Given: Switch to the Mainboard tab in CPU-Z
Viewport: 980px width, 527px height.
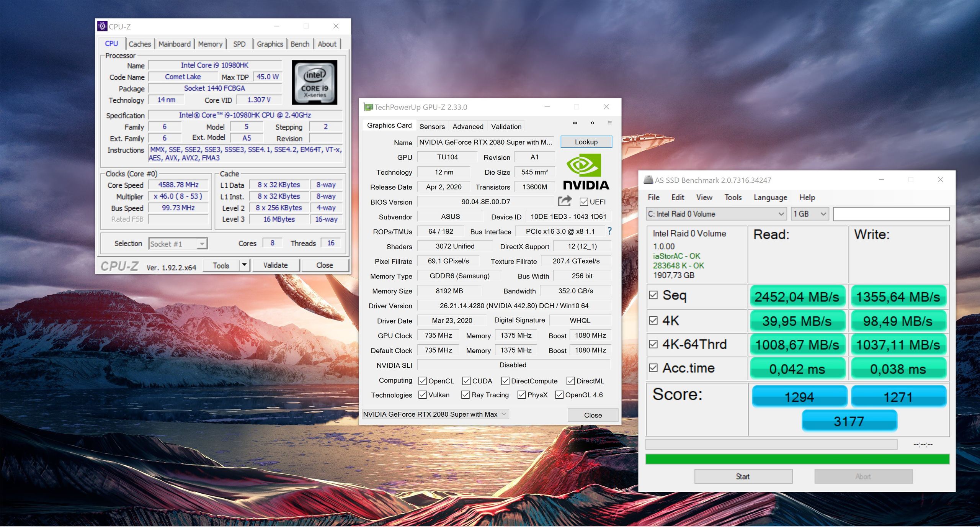Looking at the screenshot, I should (x=174, y=44).
